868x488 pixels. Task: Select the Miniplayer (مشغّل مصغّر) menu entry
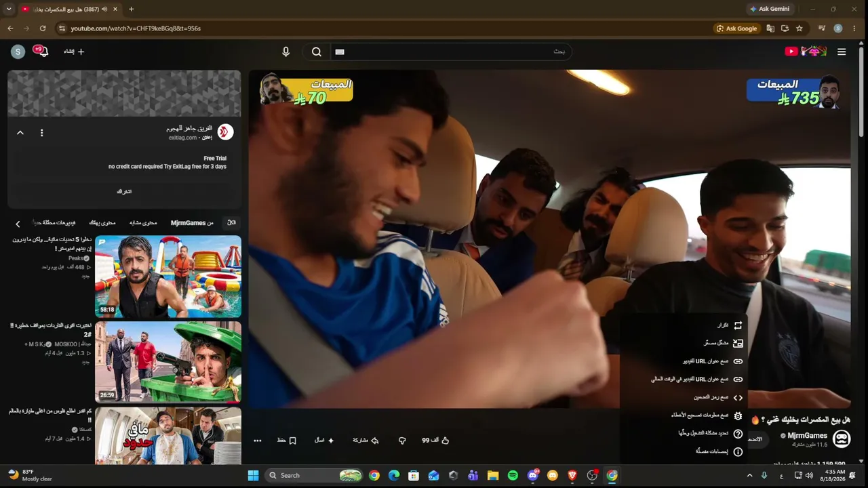(x=683, y=343)
